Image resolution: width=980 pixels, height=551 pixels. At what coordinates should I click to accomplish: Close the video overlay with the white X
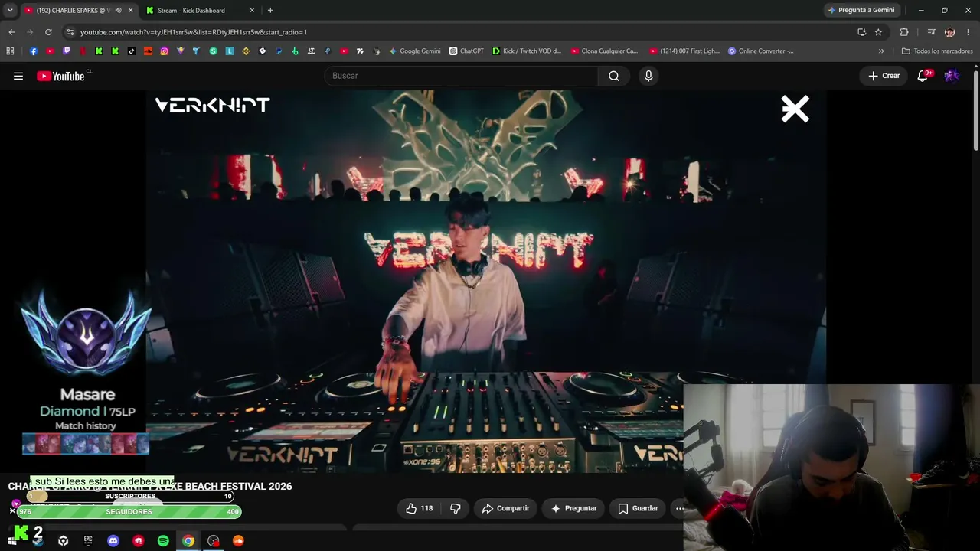click(795, 109)
